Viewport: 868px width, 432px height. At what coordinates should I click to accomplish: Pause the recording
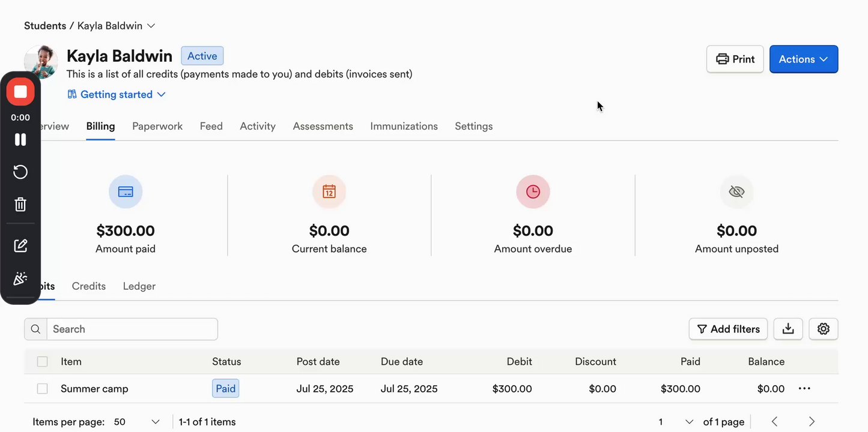[x=20, y=140]
